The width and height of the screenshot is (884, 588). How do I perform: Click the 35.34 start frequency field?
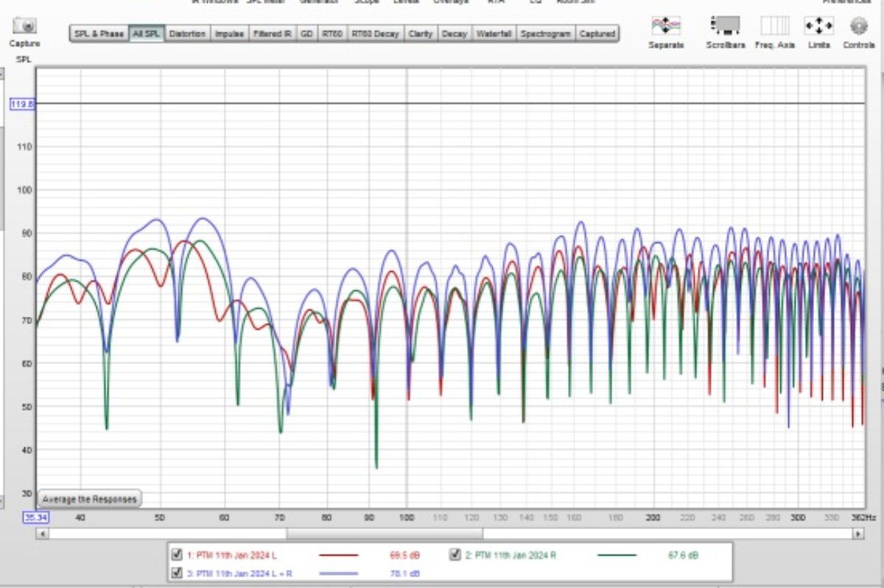click(35, 517)
